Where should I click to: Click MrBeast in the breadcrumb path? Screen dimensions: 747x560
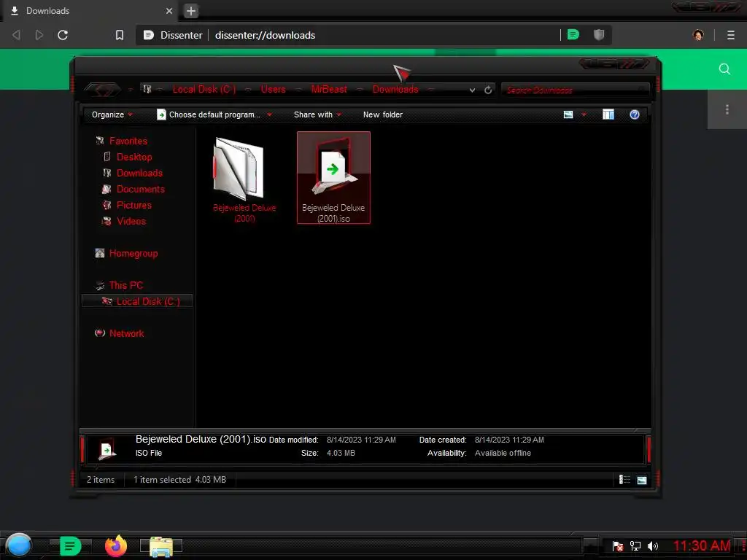click(329, 89)
